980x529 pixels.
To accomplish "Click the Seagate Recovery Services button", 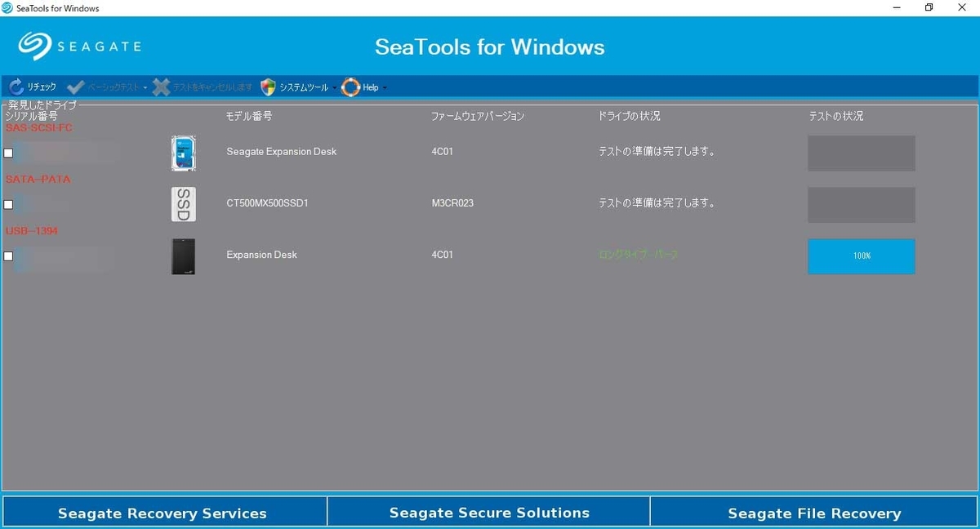I will 163,513.
